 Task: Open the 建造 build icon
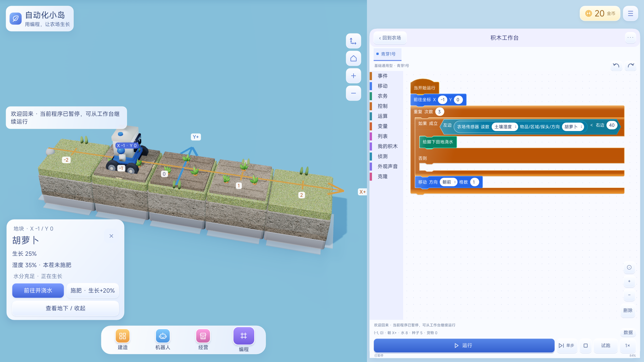(x=122, y=336)
